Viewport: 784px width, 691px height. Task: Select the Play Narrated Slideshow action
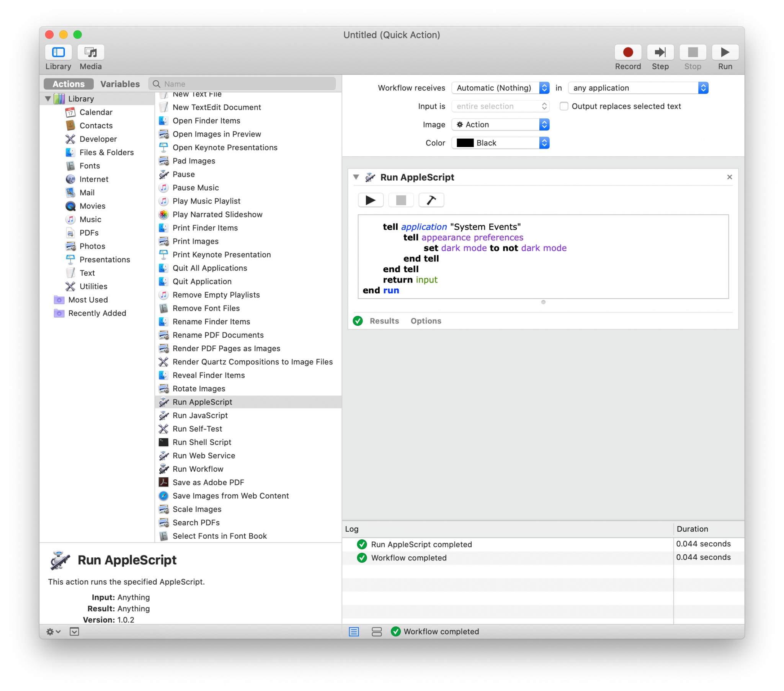pos(248,214)
